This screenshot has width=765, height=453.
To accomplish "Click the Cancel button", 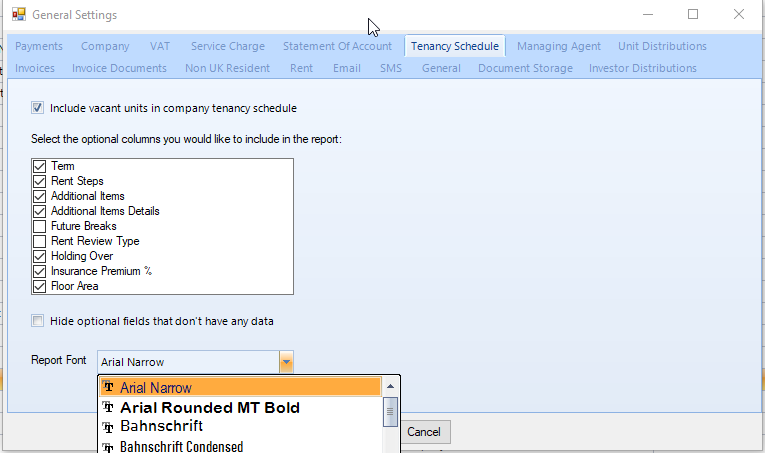I will coord(424,432).
